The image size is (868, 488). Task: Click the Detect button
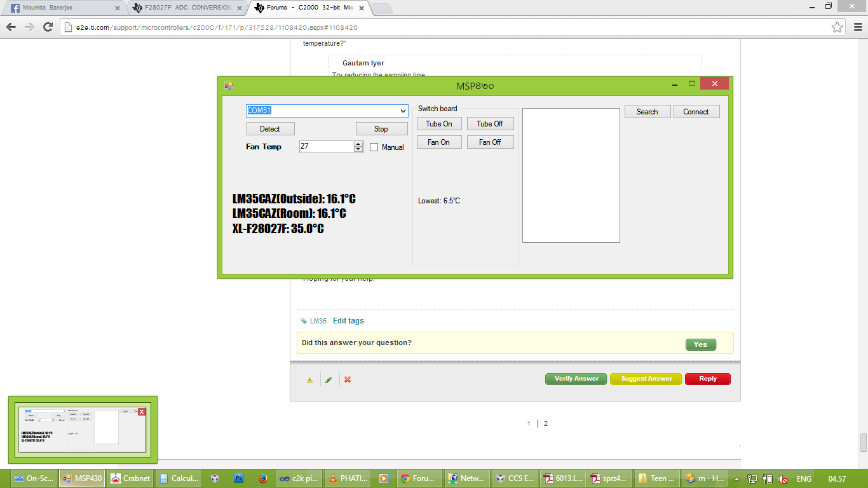pyautogui.click(x=270, y=129)
